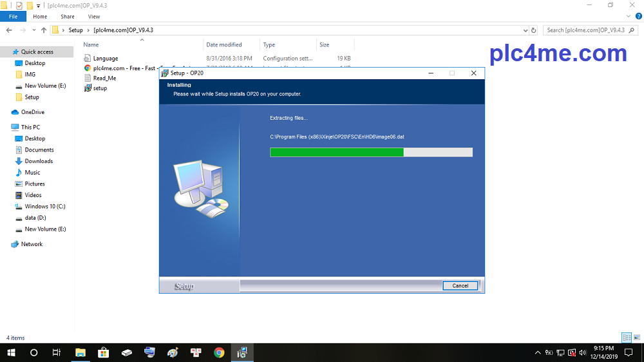
Task: Open Windows 10 (C:) drive
Action: (x=45, y=206)
